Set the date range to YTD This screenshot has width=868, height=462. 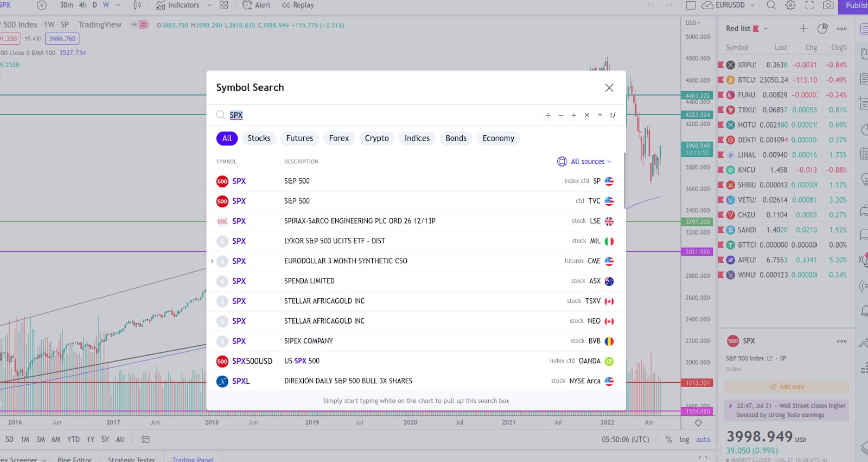point(73,439)
